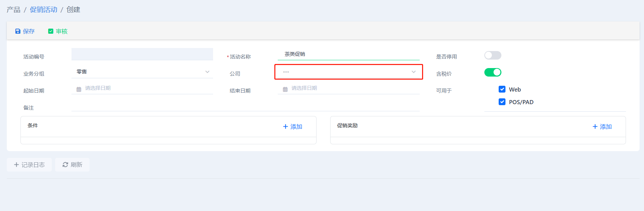Click the Web option label
Viewport: 644px width, 211px height.
[x=515, y=90]
